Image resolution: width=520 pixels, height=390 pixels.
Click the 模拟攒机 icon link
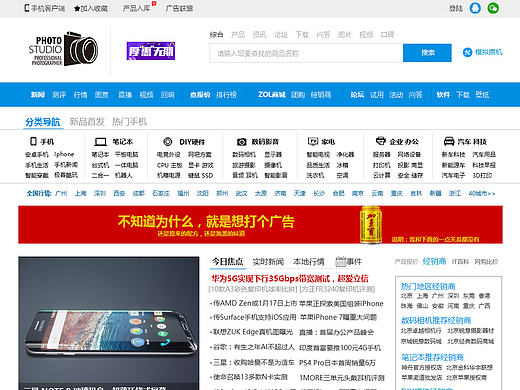[x=482, y=52]
